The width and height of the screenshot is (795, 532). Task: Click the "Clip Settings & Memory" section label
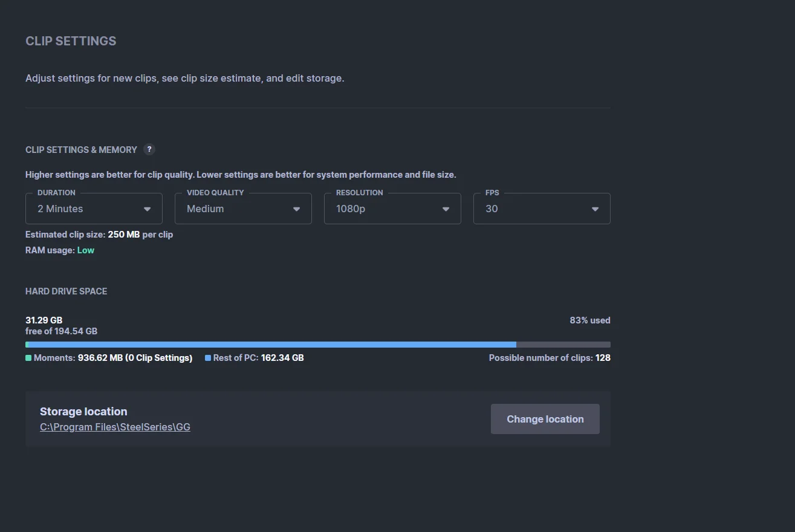(81, 150)
